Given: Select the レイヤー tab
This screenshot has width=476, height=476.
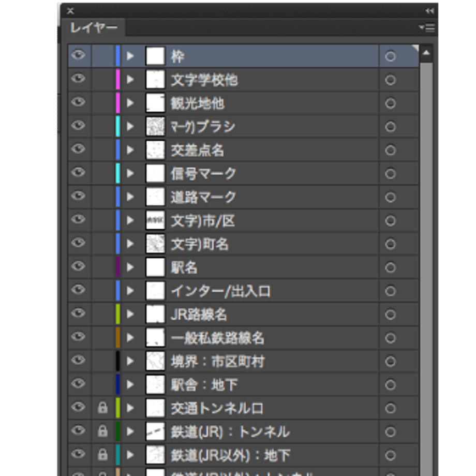Looking at the screenshot, I should [x=94, y=28].
